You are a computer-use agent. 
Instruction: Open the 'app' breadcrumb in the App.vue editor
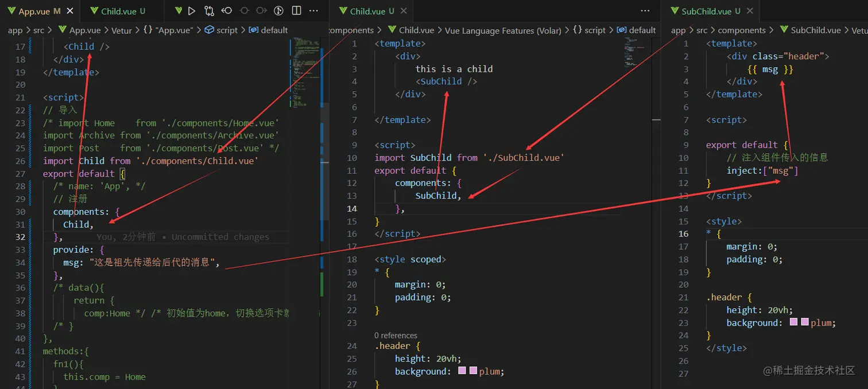tap(15, 30)
